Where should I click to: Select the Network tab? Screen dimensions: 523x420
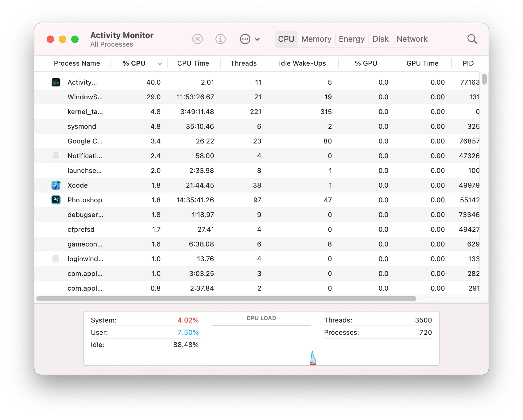[x=412, y=39]
